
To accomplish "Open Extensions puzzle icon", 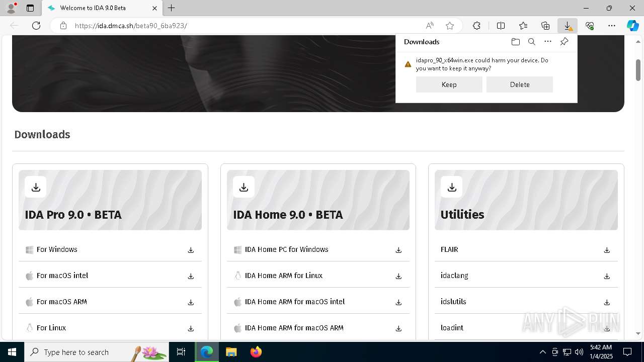I will pos(476,26).
